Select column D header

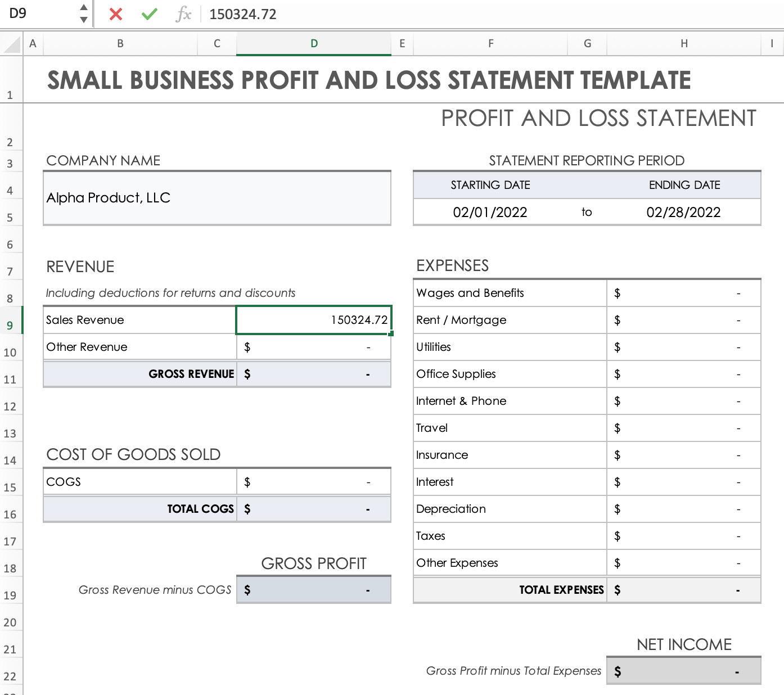314,43
